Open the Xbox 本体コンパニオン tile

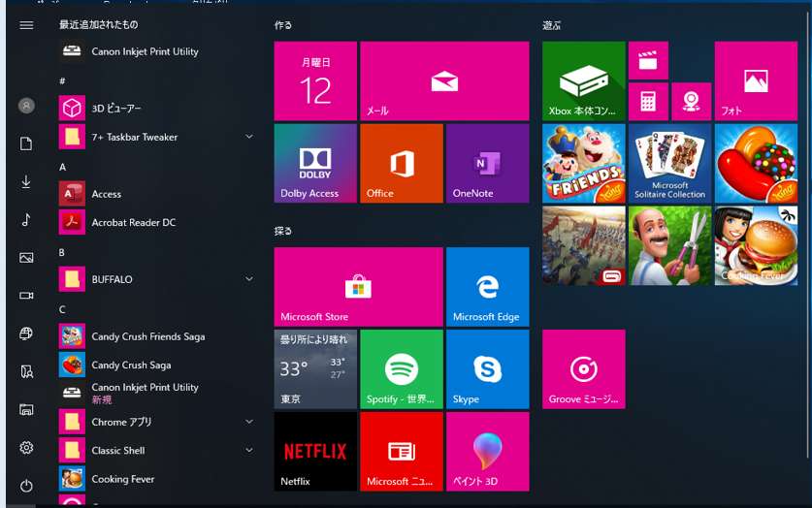click(x=584, y=81)
